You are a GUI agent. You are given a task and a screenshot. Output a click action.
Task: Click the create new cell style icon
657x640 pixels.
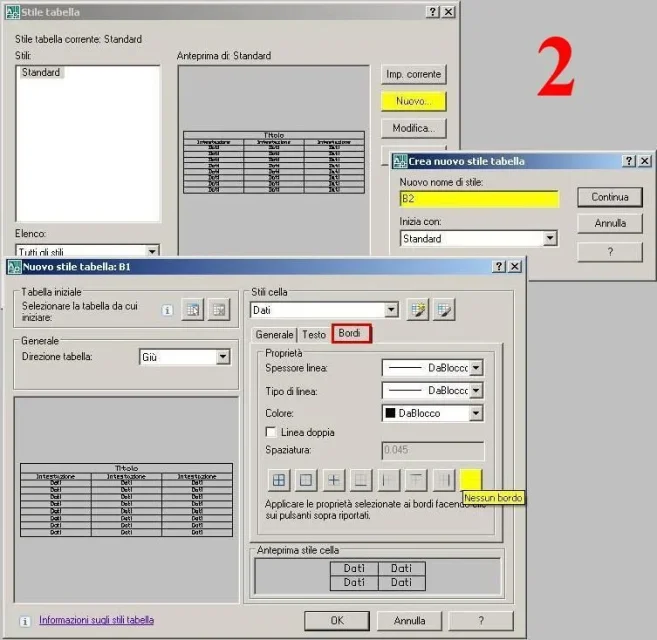click(x=418, y=310)
